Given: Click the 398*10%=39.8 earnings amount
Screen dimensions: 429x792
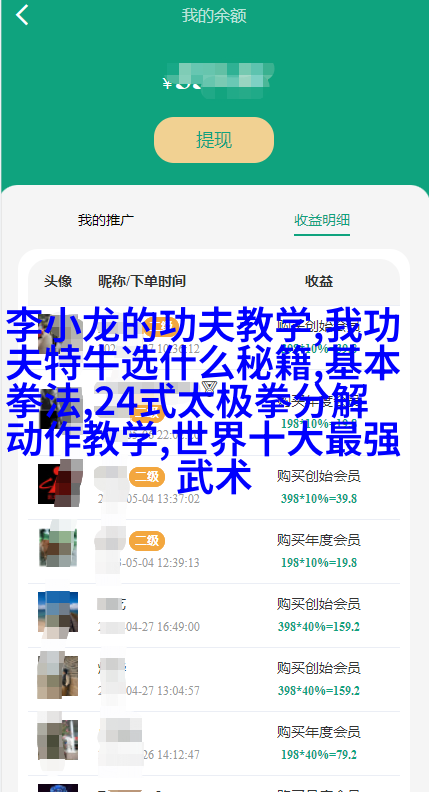Looking at the screenshot, I should 319,499.
